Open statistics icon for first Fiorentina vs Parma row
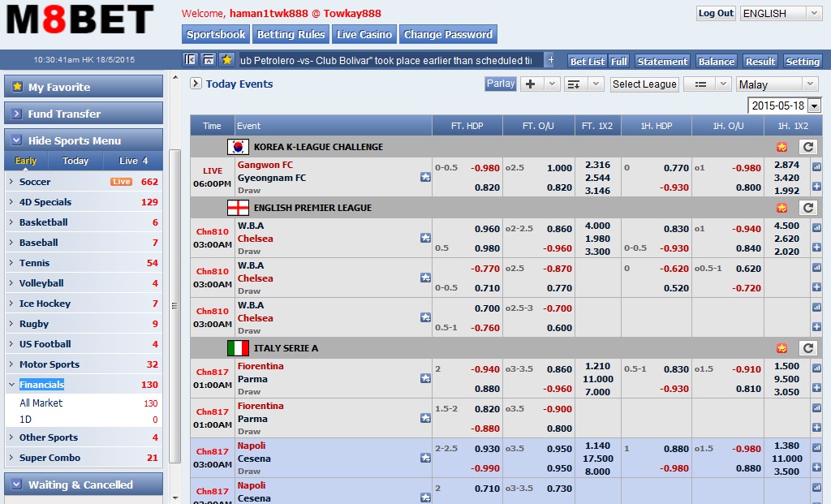The height and width of the screenshot is (504, 831). [x=816, y=368]
